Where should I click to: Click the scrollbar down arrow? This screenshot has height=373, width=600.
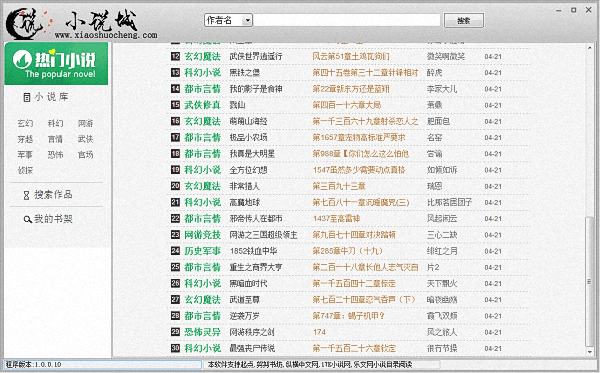[589, 351]
